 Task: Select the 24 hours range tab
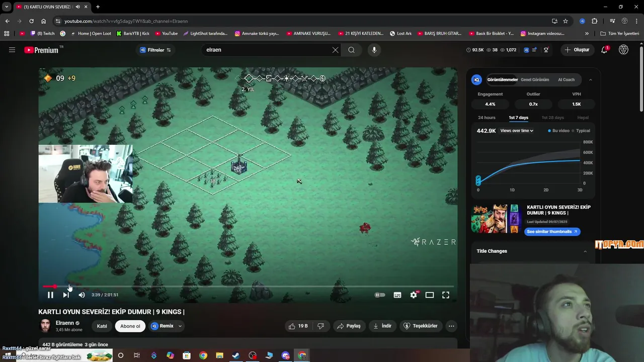pos(487,118)
